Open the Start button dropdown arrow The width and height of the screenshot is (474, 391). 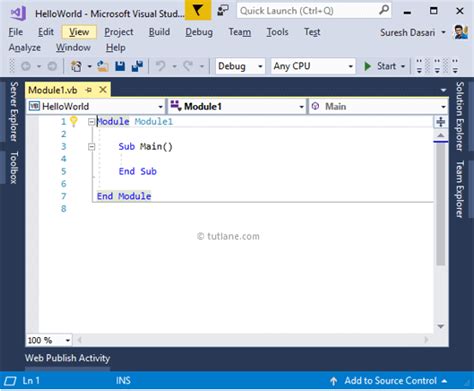[x=403, y=66]
